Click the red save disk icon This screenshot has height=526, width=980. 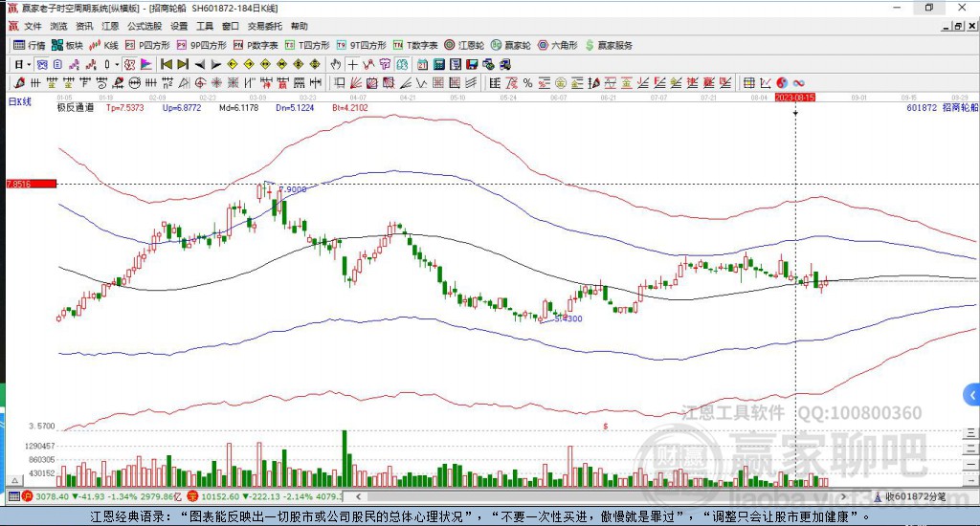click(x=472, y=64)
